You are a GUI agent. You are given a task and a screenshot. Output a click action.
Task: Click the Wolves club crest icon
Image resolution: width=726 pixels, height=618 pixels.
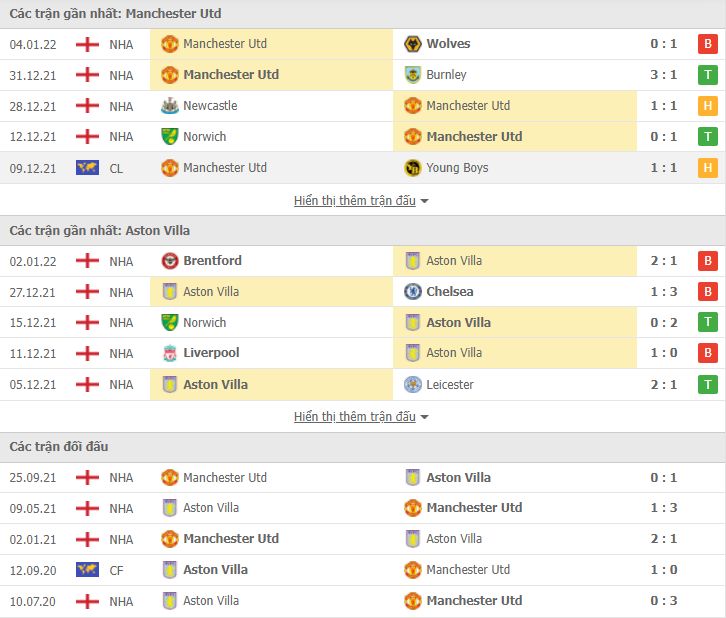click(413, 44)
